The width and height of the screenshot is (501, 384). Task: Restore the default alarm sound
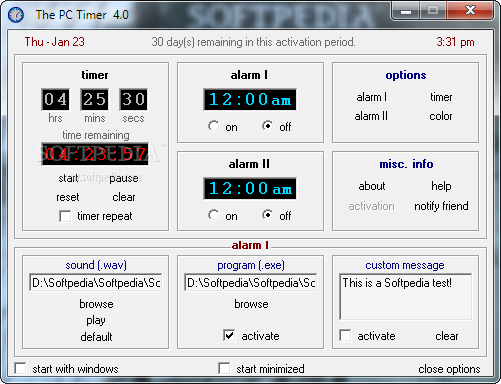coord(96,337)
